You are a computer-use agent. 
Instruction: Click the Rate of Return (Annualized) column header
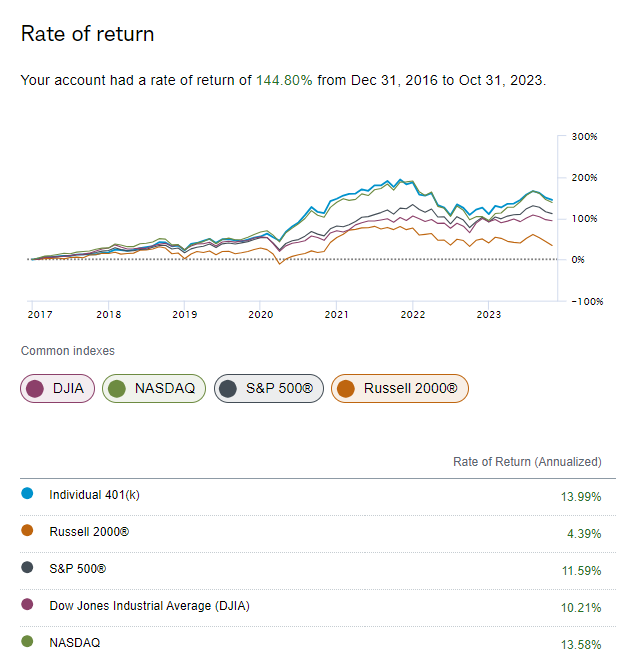point(527,462)
